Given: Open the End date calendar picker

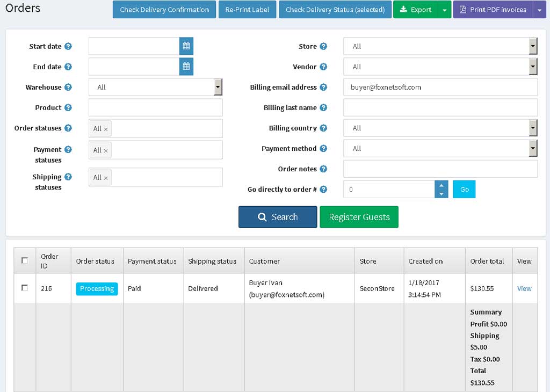Looking at the screenshot, I should [186, 66].
